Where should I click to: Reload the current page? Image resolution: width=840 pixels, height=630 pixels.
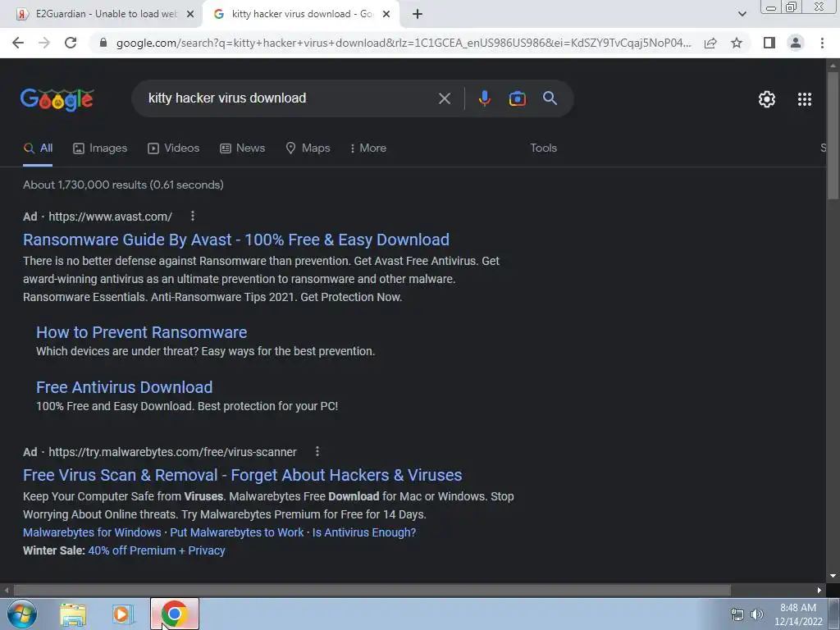click(71, 43)
